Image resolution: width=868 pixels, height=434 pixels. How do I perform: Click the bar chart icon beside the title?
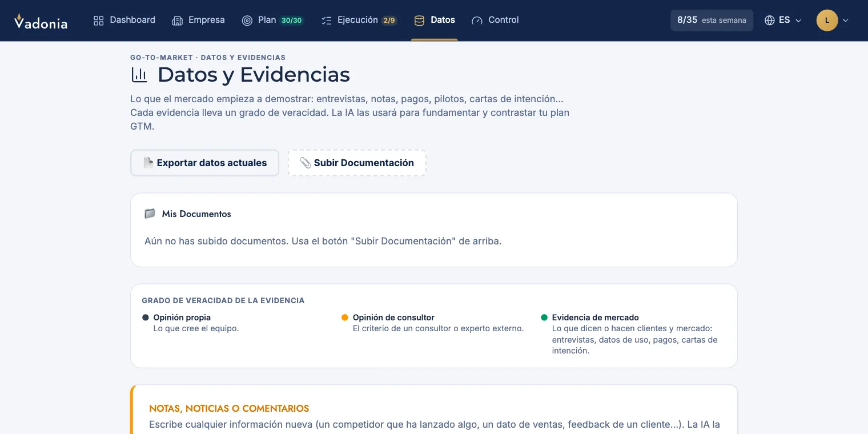(139, 75)
